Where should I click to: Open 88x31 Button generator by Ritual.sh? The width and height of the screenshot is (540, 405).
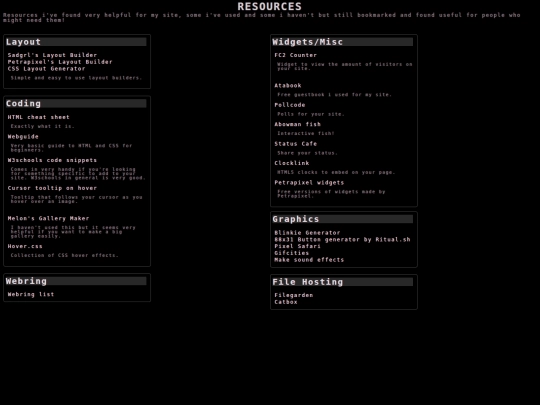coord(342,239)
